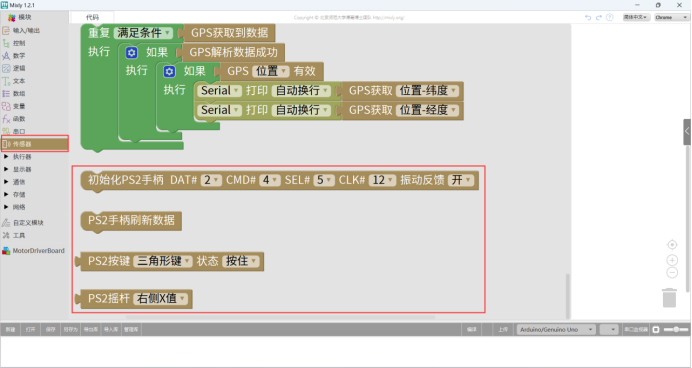Screen dimensions: 692x368
Task: Open the 控制 block category
Action: coord(19,43)
